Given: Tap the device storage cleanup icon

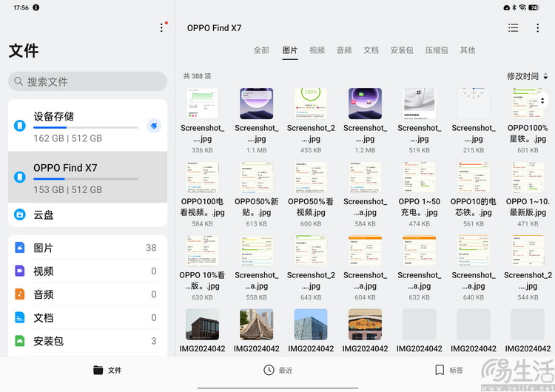Looking at the screenshot, I should point(154,126).
